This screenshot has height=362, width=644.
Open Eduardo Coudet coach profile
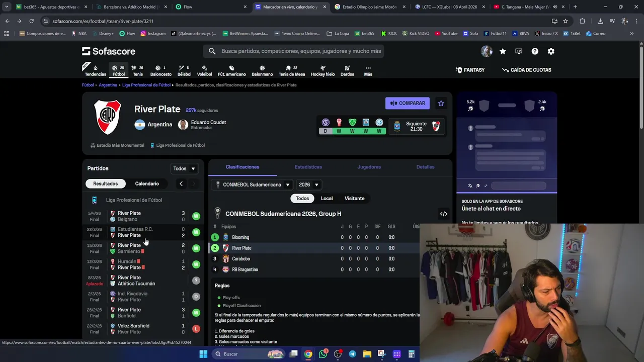(x=202, y=124)
